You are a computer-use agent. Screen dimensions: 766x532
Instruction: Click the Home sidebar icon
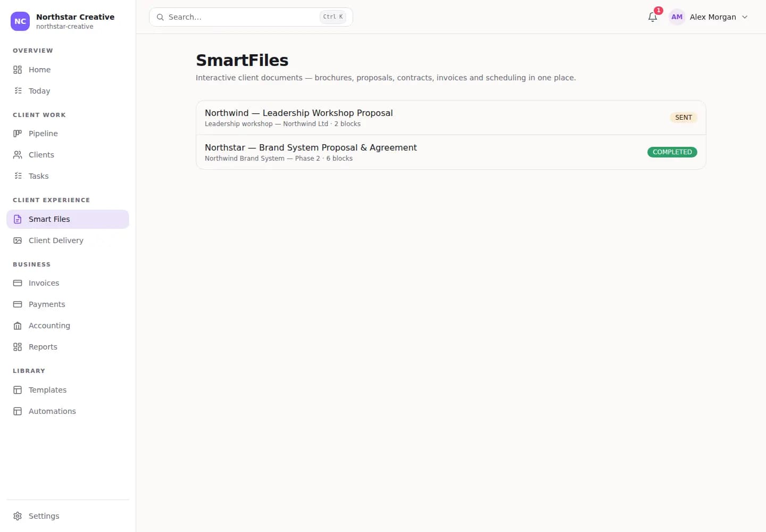[18, 70]
